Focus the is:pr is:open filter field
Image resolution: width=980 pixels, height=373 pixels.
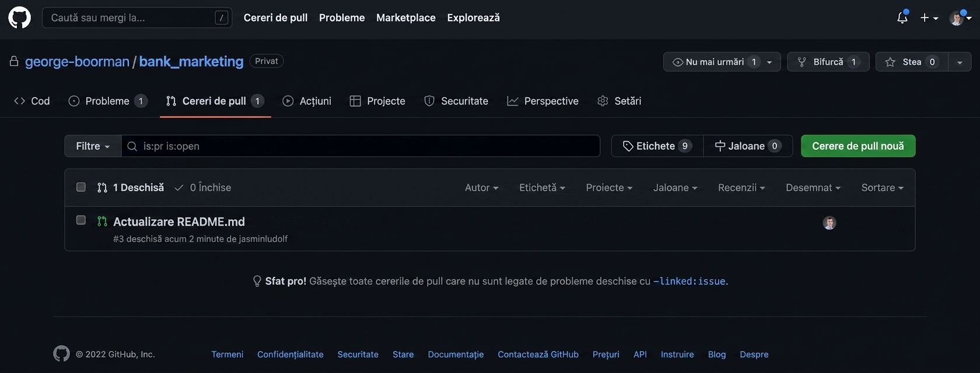pyautogui.click(x=361, y=146)
